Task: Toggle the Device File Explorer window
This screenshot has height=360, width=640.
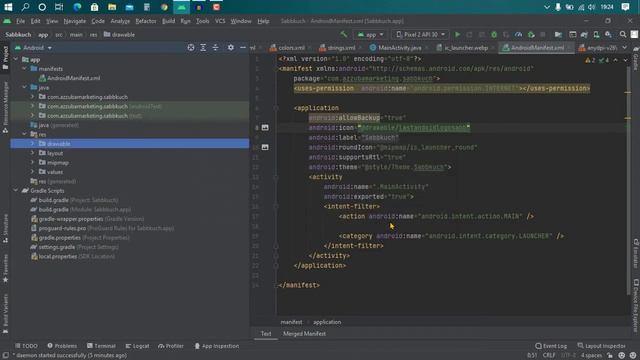Action: [636, 305]
